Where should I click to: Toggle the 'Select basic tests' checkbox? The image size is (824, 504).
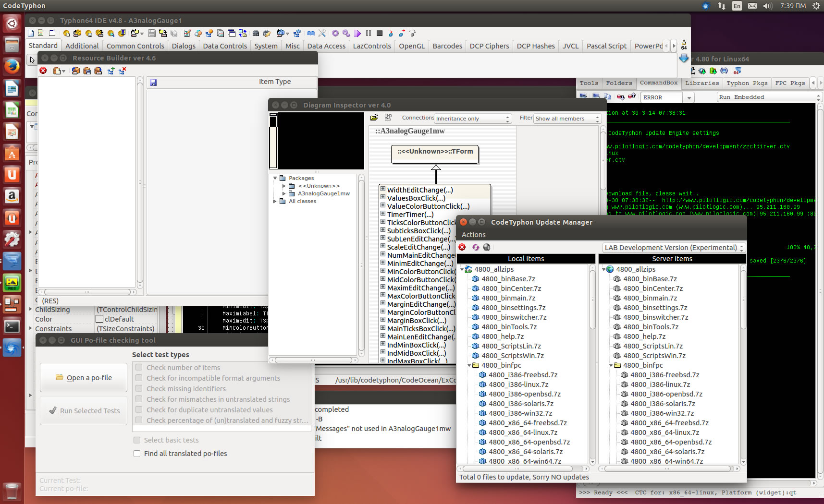[x=137, y=440]
